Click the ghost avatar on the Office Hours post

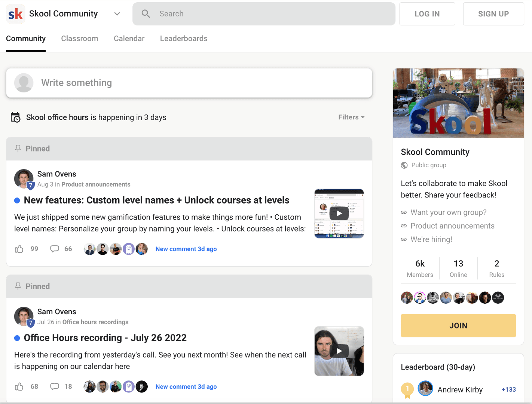[129, 386]
